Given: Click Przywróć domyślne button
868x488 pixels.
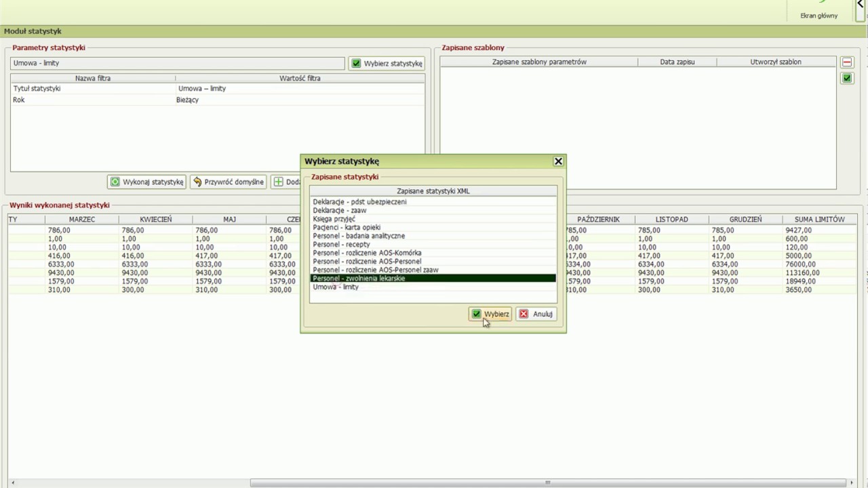Looking at the screenshot, I should pos(228,182).
